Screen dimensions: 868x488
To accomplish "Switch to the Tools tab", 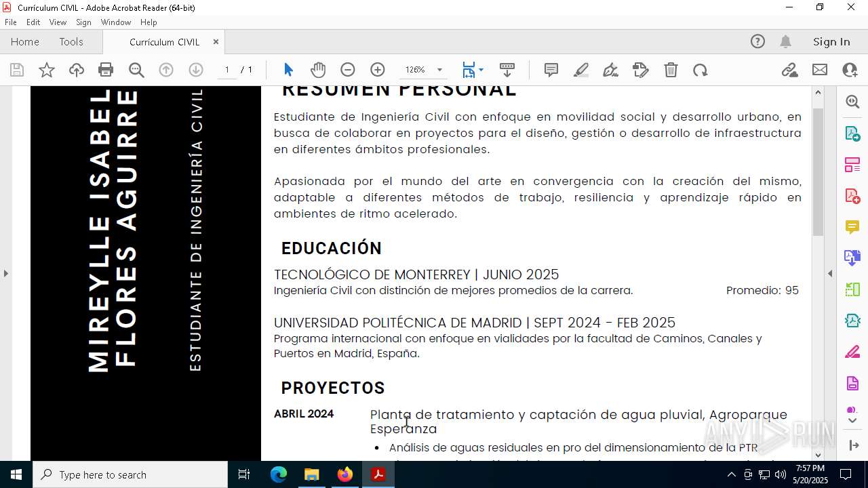I will 71,41.
